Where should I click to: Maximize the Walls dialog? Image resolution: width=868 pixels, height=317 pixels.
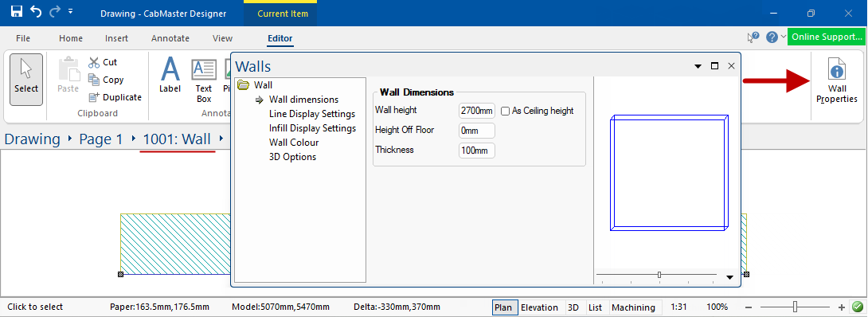pos(714,66)
